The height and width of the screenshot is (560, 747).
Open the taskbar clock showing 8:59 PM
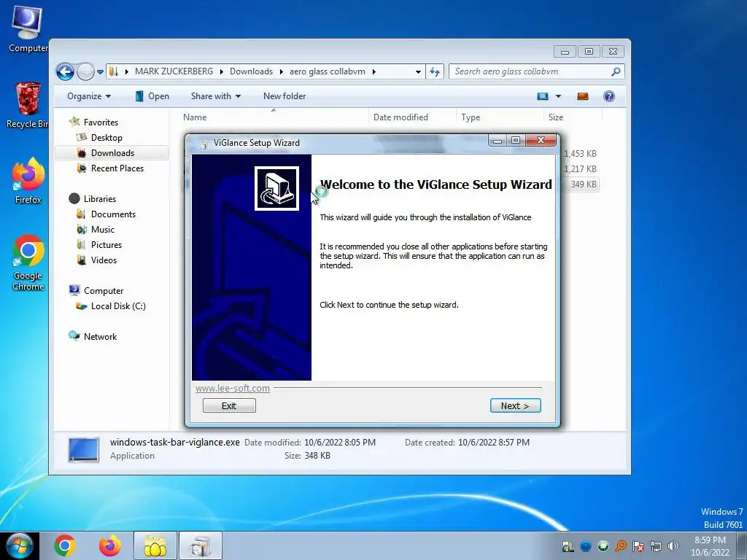(x=710, y=546)
